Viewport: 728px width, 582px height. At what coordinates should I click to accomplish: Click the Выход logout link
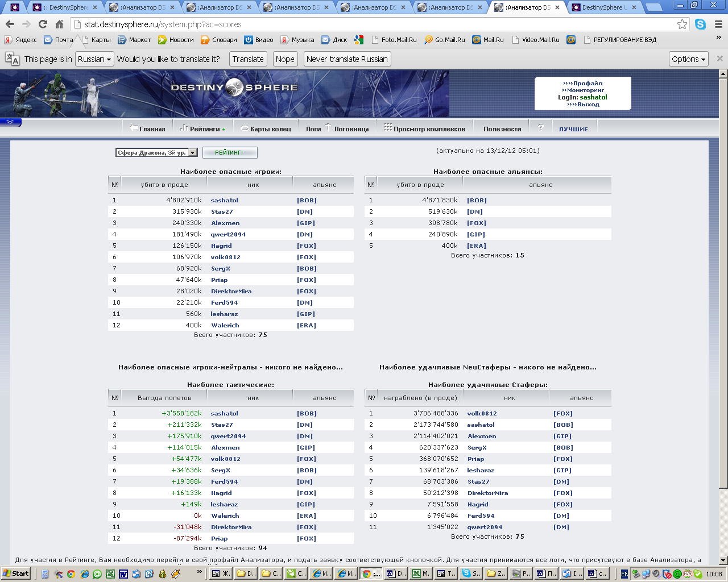[583, 105]
